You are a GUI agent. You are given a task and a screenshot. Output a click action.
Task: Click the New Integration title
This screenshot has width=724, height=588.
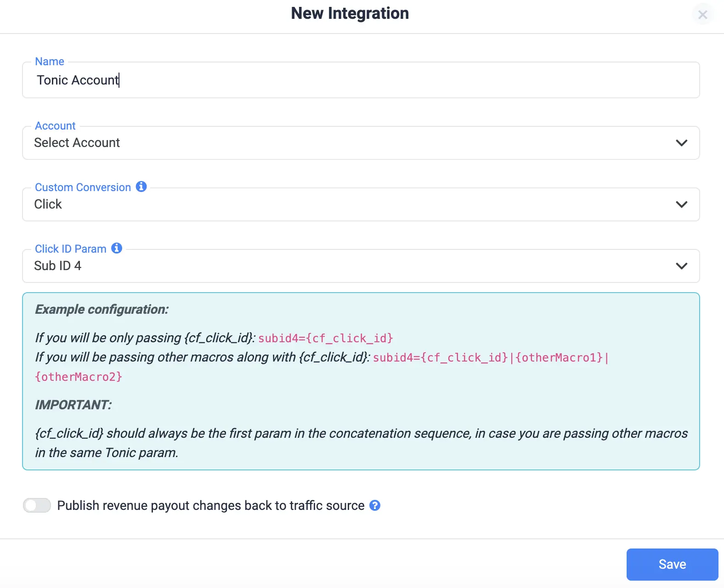tap(350, 13)
